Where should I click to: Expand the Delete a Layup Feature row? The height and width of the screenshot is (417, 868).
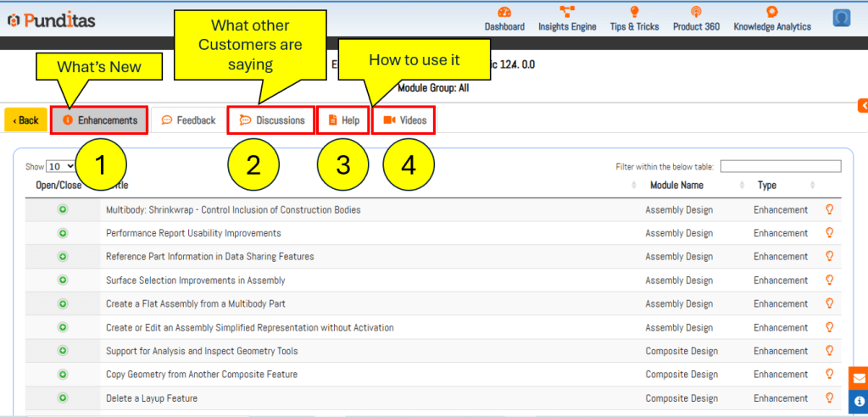pyautogui.click(x=63, y=398)
